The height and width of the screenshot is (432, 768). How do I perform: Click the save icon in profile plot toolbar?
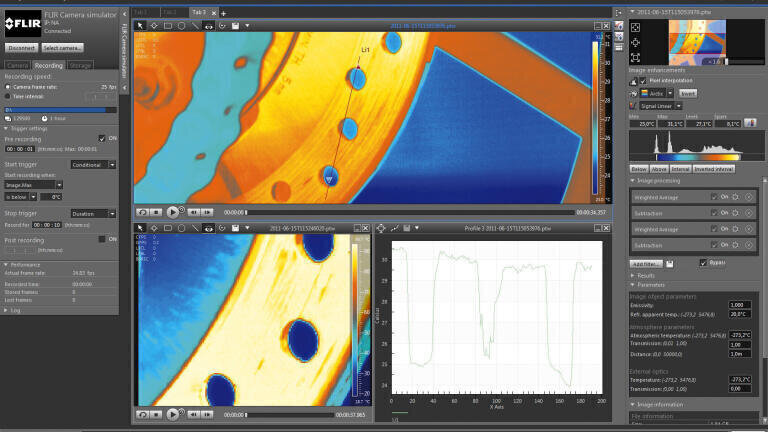tap(407, 228)
